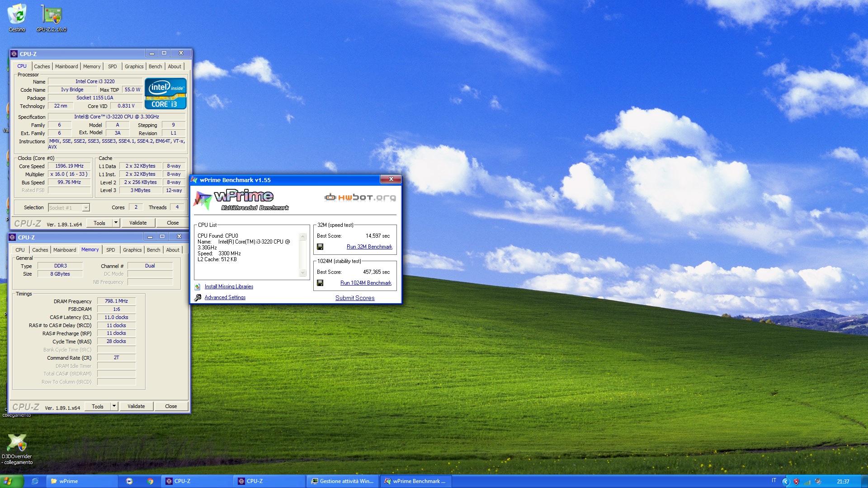868x488 pixels.
Task: Open the Cestino recycle bin icon
Action: point(17,18)
